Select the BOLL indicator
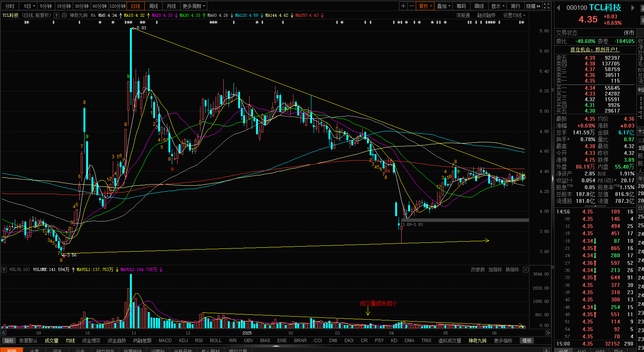 tap(216, 341)
